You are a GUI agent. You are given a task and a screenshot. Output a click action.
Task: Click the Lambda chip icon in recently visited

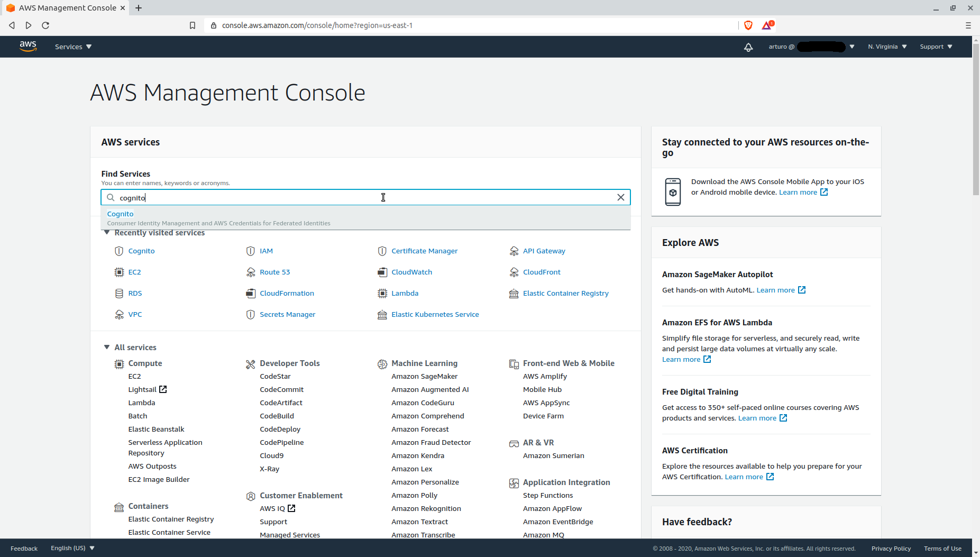382,293
